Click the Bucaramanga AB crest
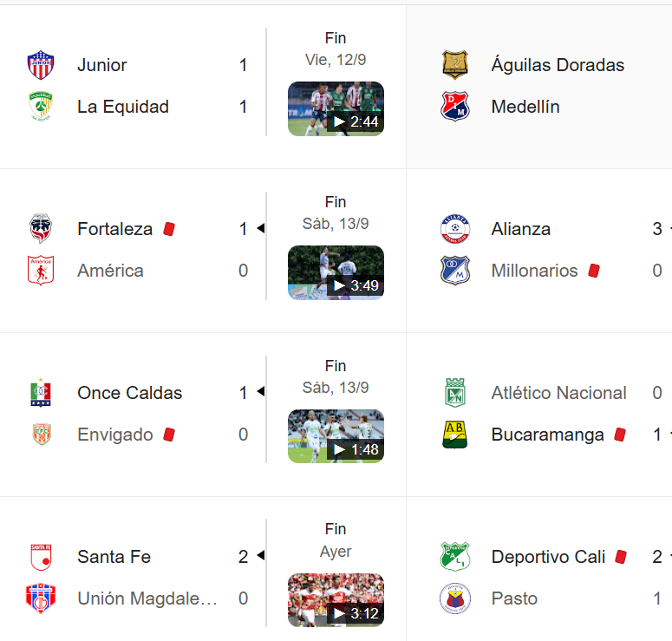The width and height of the screenshot is (672, 641). coord(455,435)
